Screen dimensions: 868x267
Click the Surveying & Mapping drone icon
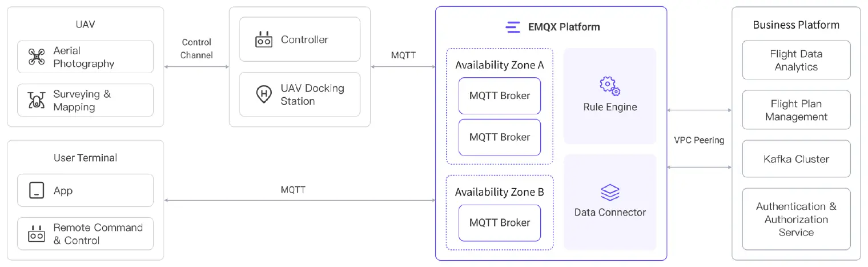pos(37,101)
